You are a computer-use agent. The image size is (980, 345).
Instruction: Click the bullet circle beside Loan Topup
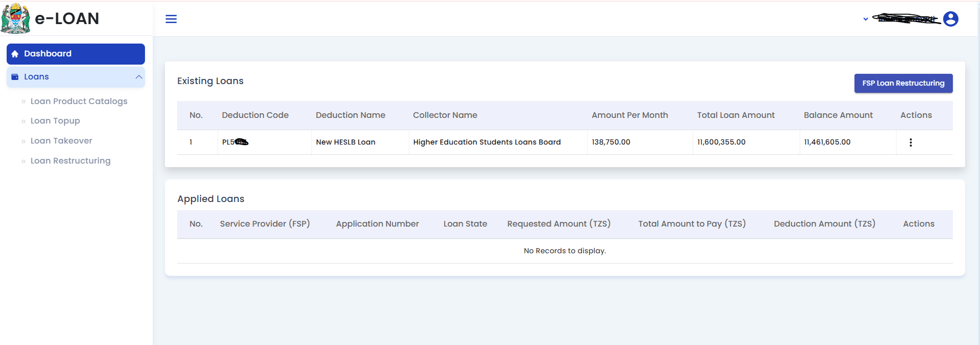pos(24,121)
